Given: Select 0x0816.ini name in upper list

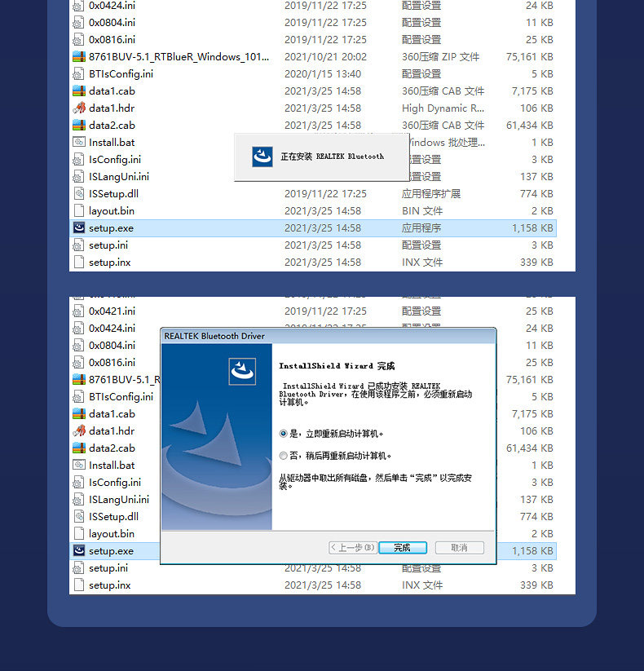Looking at the screenshot, I should click(x=112, y=39).
